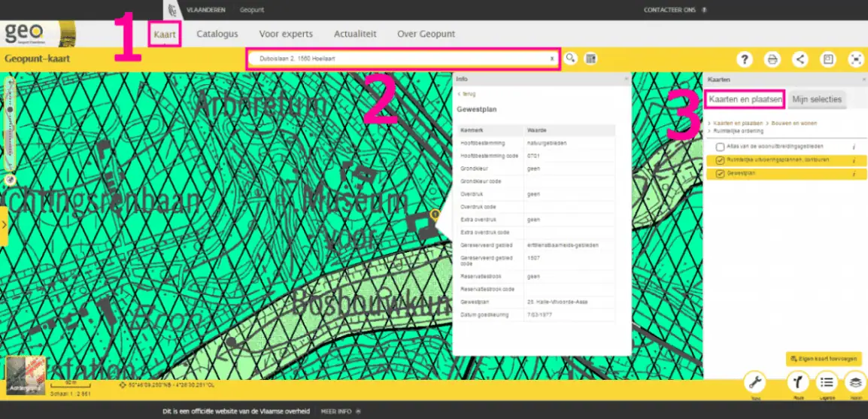The image size is (868, 419).
Task: Click the Eigen kaart toevoegen button
Action: [x=824, y=359]
